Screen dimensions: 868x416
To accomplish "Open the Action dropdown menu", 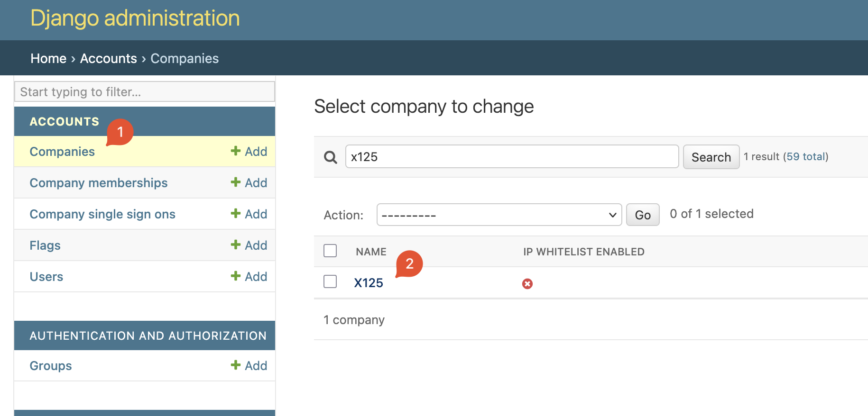I will (x=499, y=215).
